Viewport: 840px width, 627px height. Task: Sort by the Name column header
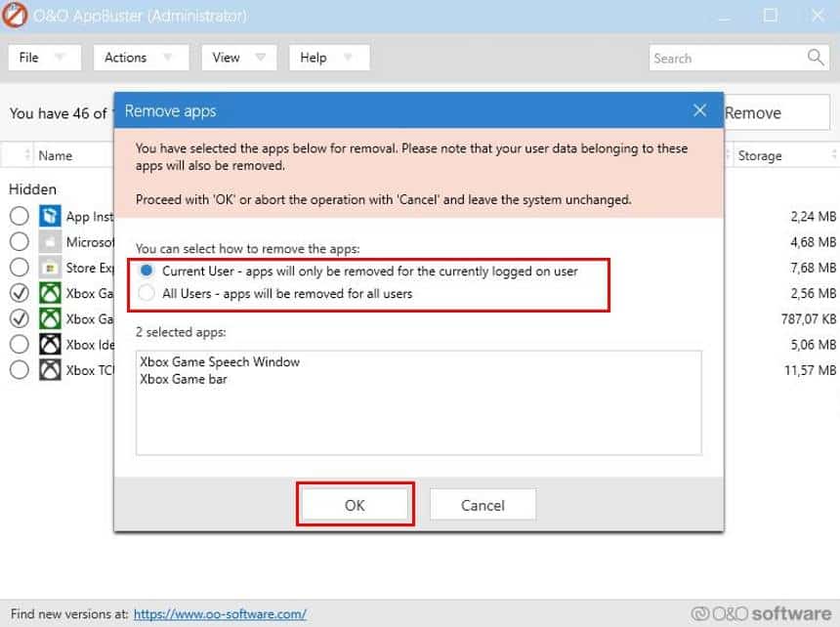55,156
